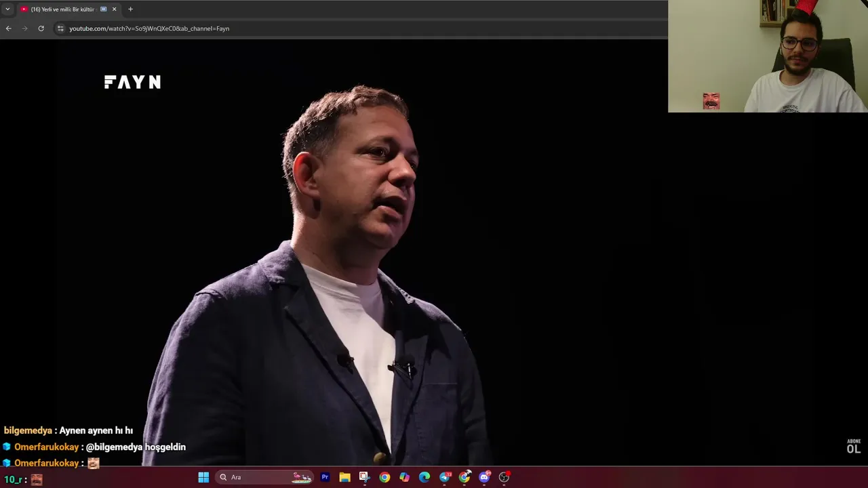Launch Adobe Premiere Pro from taskbar
Viewport: 868px width, 488px height.
click(325, 477)
